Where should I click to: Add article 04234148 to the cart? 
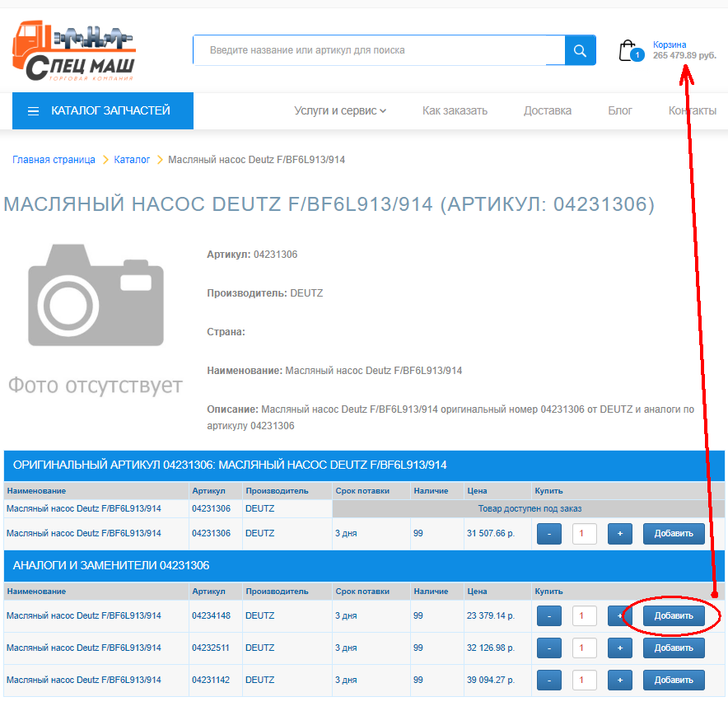point(674,615)
